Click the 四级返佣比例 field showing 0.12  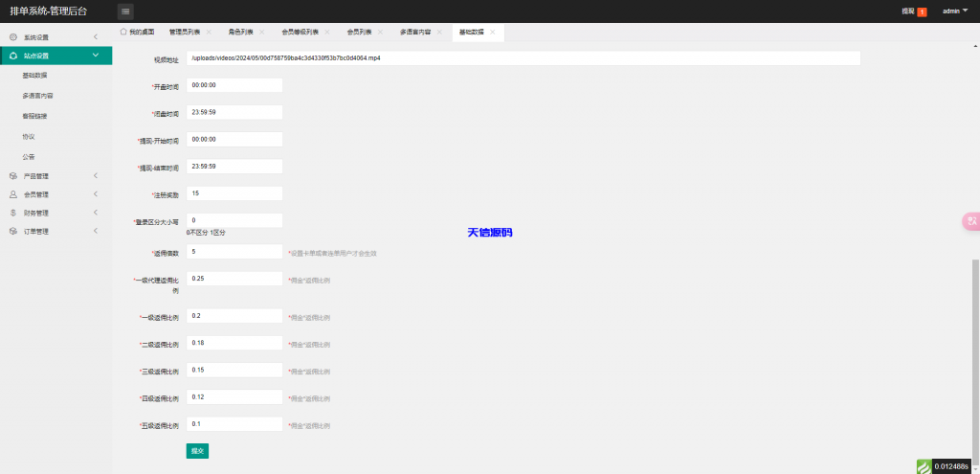234,397
